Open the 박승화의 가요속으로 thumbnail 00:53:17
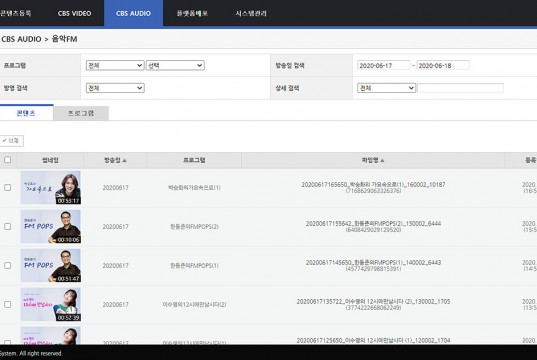The height and width of the screenshot is (360, 537). (51, 187)
